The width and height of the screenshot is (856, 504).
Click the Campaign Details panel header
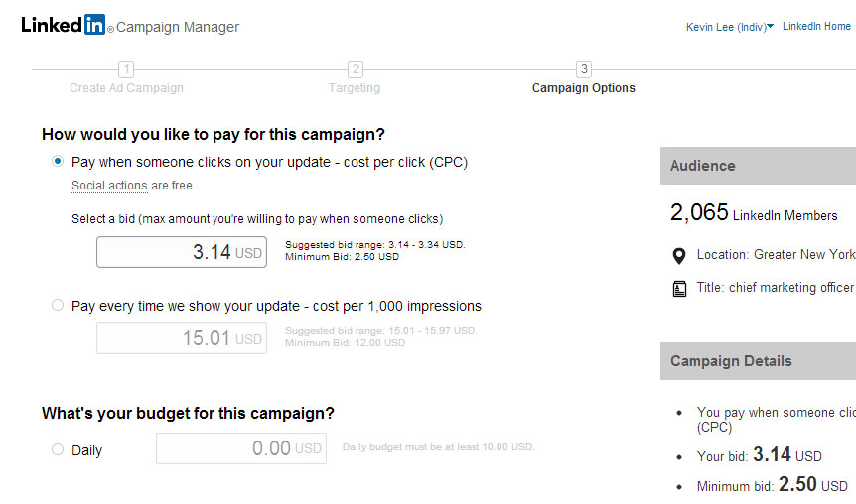(x=758, y=361)
